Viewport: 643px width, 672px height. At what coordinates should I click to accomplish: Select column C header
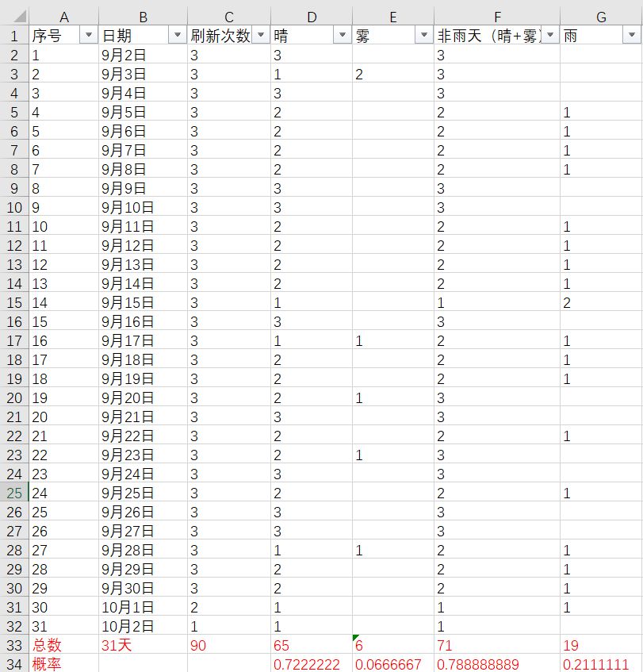click(x=229, y=17)
